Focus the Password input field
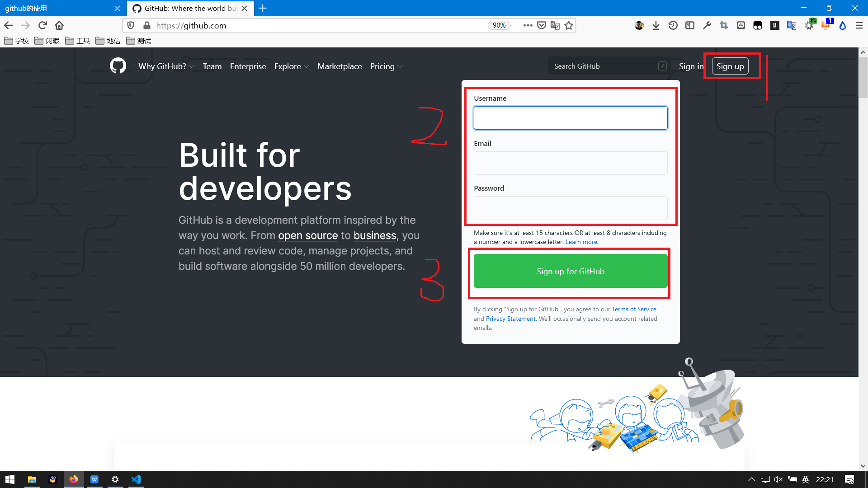868x488 pixels. [571, 208]
